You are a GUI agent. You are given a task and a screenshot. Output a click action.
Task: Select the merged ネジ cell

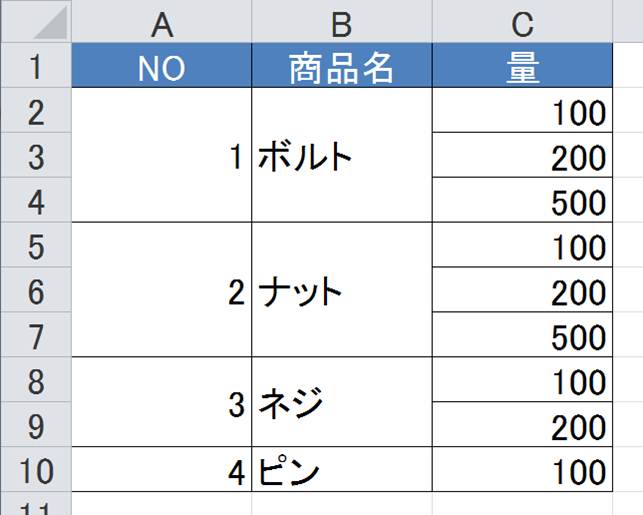pos(342,402)
